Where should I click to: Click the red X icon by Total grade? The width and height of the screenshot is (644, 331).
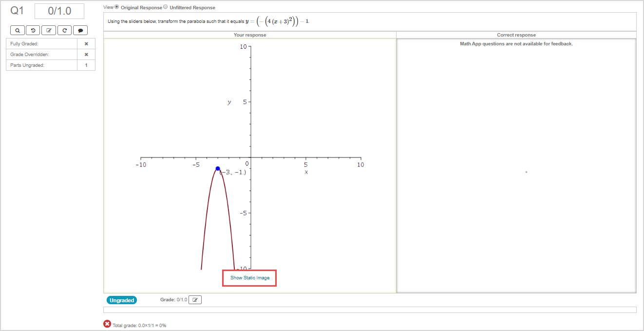[107, 324]
